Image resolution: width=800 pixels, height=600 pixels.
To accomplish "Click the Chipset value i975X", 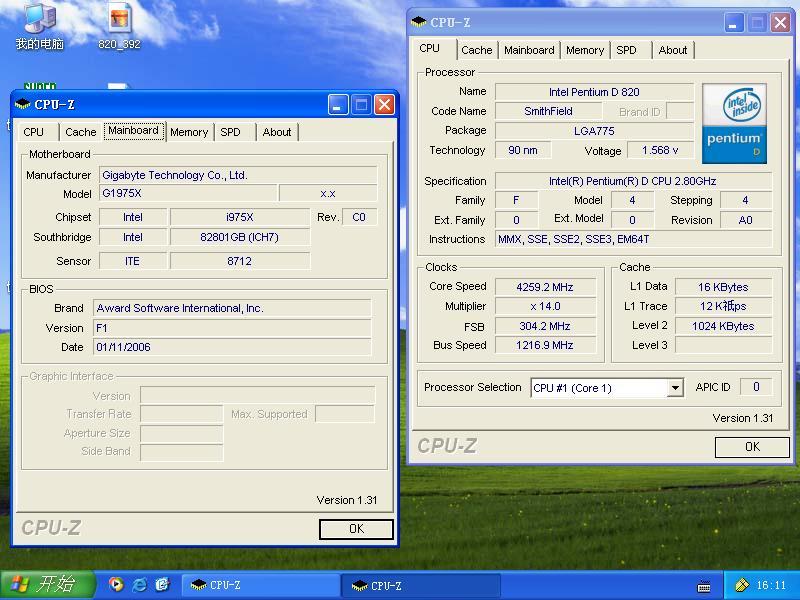I will 240,217.
